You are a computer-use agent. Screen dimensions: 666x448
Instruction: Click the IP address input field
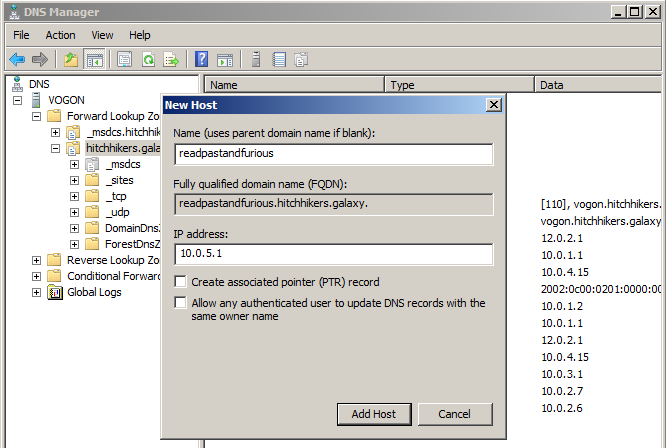click(332, 255)
